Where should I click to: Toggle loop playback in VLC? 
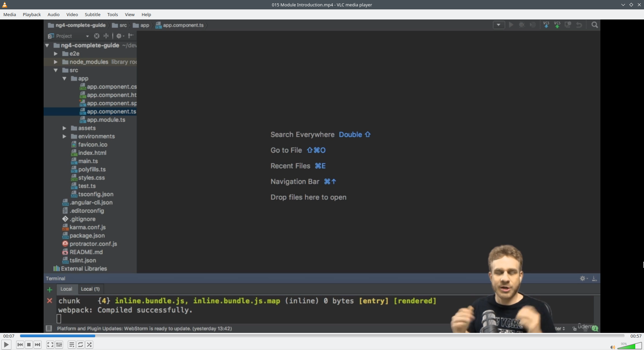[80, 345]
